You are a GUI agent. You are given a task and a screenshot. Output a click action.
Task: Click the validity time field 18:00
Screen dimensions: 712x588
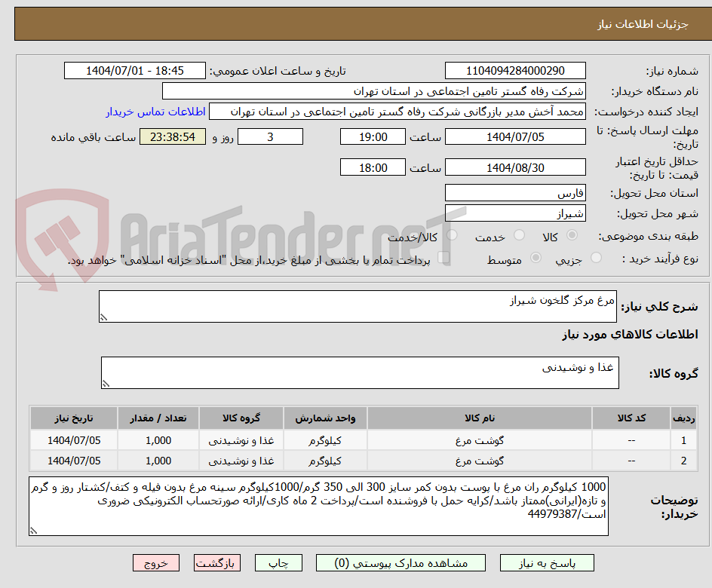[x=373, y=167]
